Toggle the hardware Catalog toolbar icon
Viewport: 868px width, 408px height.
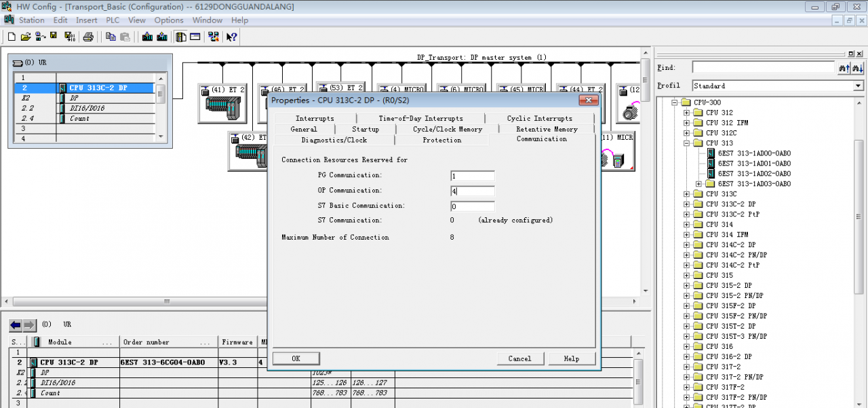coord(181,37)
